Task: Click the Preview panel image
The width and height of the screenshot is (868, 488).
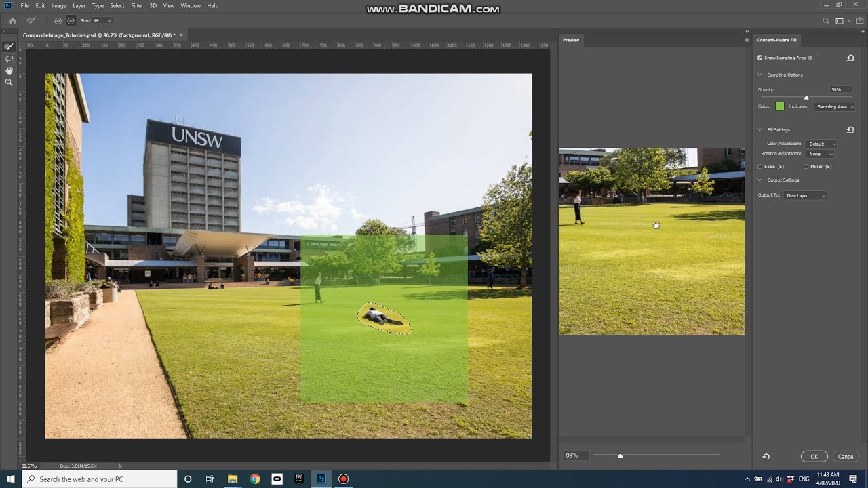Action: click(651, 241)
